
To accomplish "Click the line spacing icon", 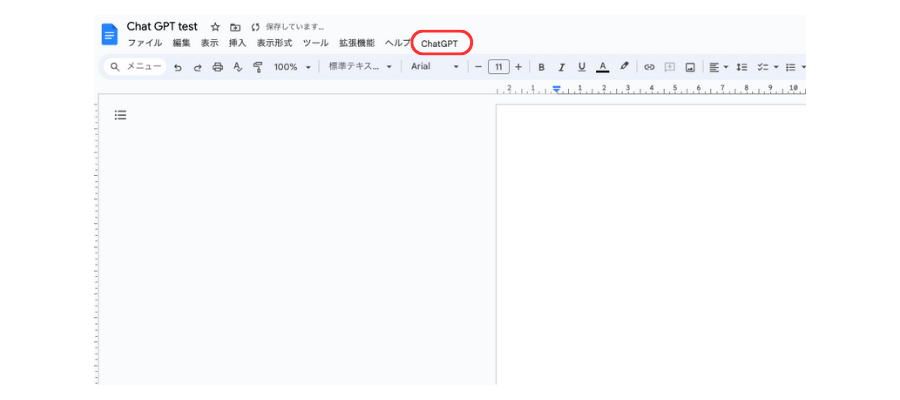I will click(742, 67).
